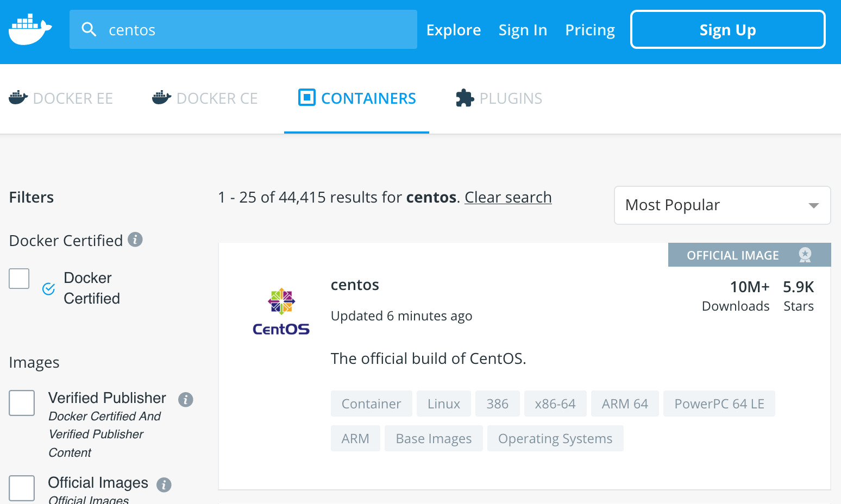Screen dimensions: 841x504
Task: Click the Plugins puzzle piece icon
Action: point(465,98)
